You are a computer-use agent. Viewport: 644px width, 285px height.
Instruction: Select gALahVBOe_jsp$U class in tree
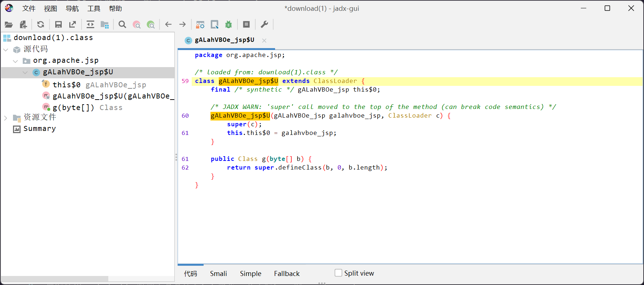pos(78,72)
